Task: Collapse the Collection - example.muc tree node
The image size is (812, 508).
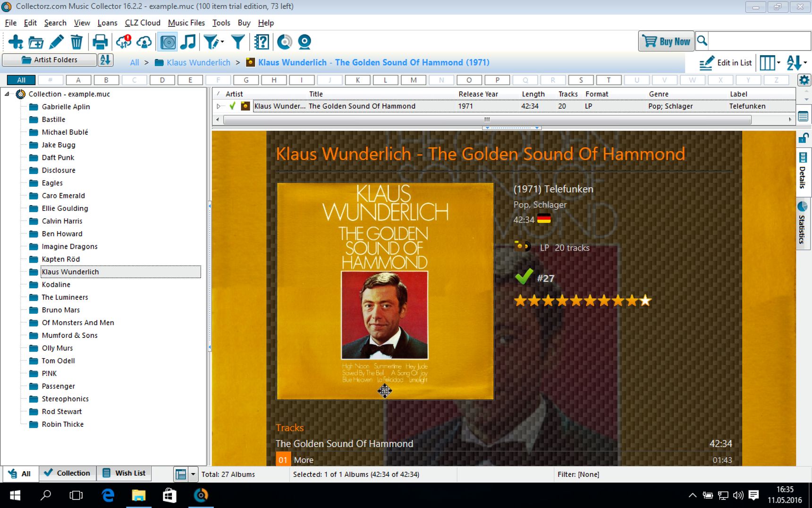Action: click(7, 94)
